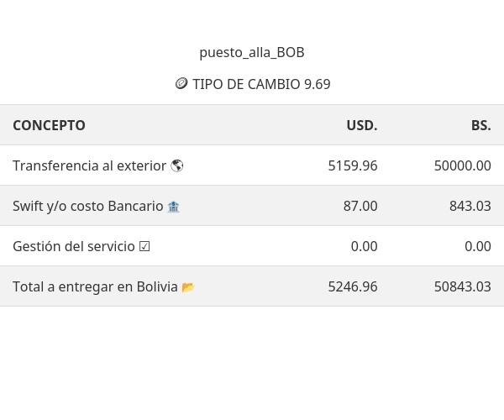Select the Transferencia al exterior row label
The image size is (504, 420).
[x=89, y=165]
